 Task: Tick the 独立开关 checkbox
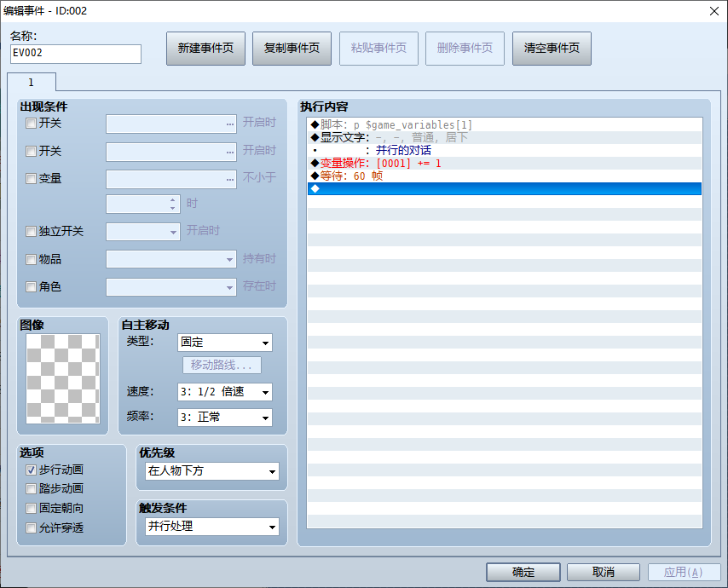[31, 232]
